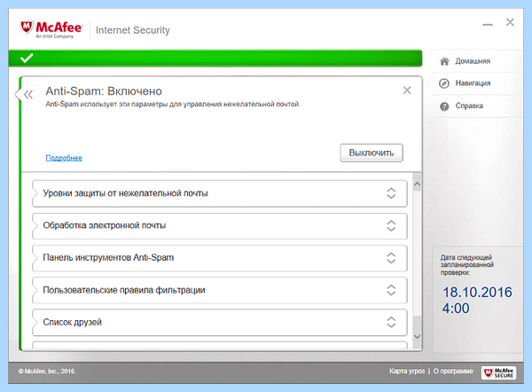Open the Навигация menu item
This screenshot has height=392, width=532.
coord(473,83)
